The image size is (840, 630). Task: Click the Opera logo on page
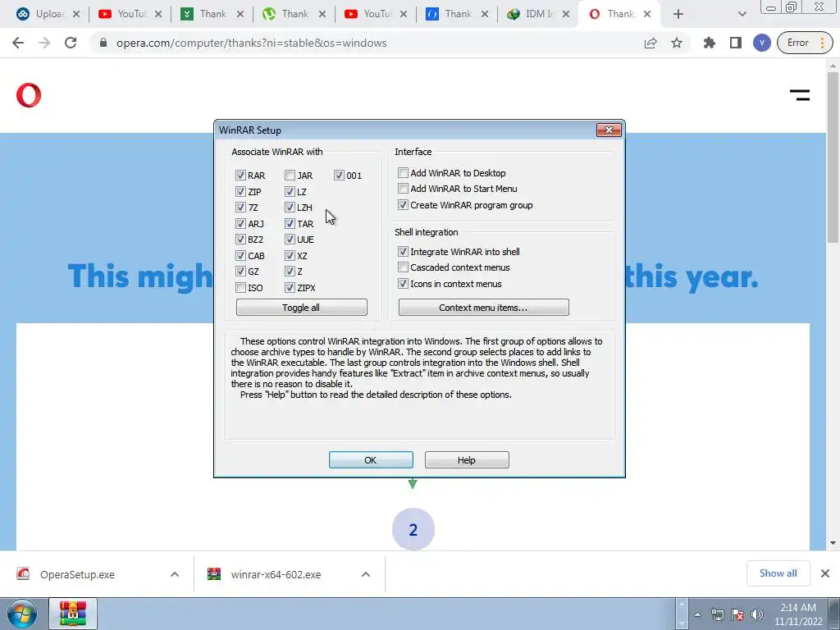(29, 95)
